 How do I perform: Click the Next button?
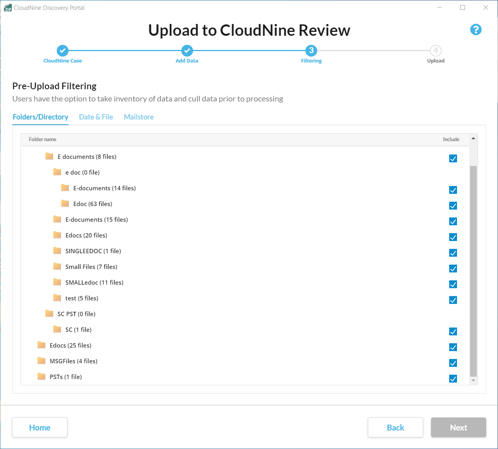[458, 427]
